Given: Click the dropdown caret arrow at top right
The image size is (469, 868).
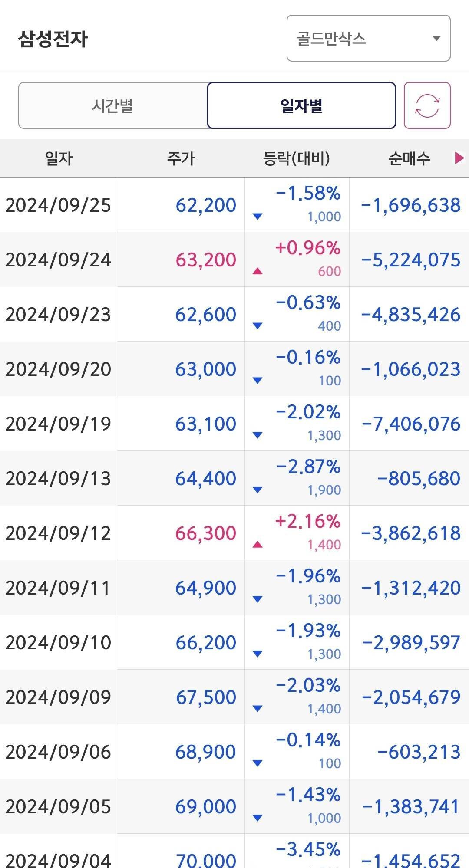Looking at the screenshot, I should [436, 39].
